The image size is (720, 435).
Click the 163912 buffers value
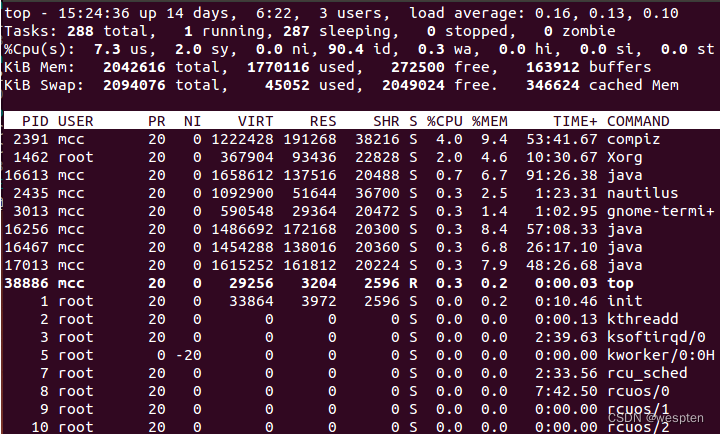click(x=553, y=68)
